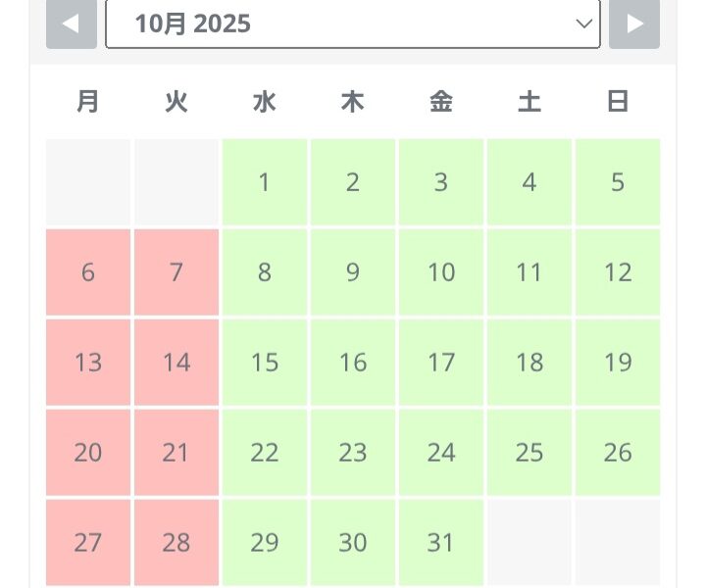This screenshot has width=706, height=588.
Task: Go to the previous month
Action: 71,24
